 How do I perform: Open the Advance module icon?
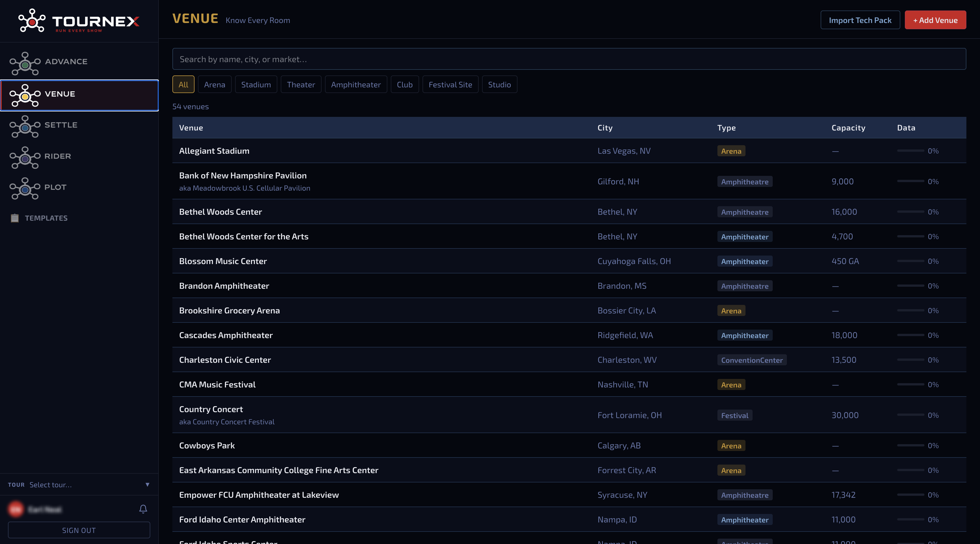tap(25, 63)
